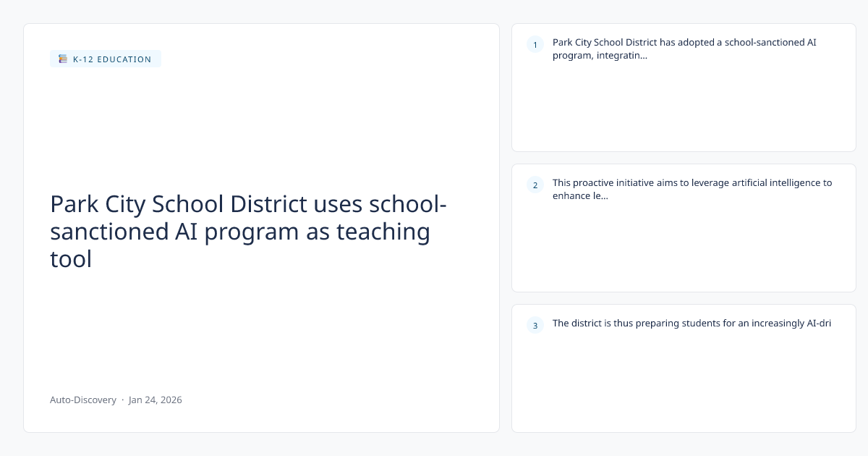
Task: Click the books icon in the K-12 tag
Action: click(63, 59)
